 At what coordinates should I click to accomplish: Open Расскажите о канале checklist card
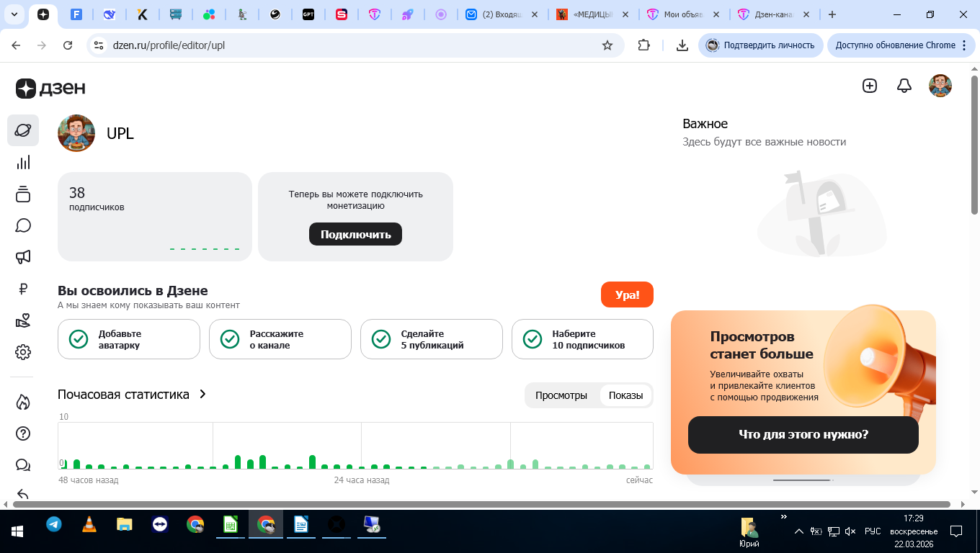[280, 339]
